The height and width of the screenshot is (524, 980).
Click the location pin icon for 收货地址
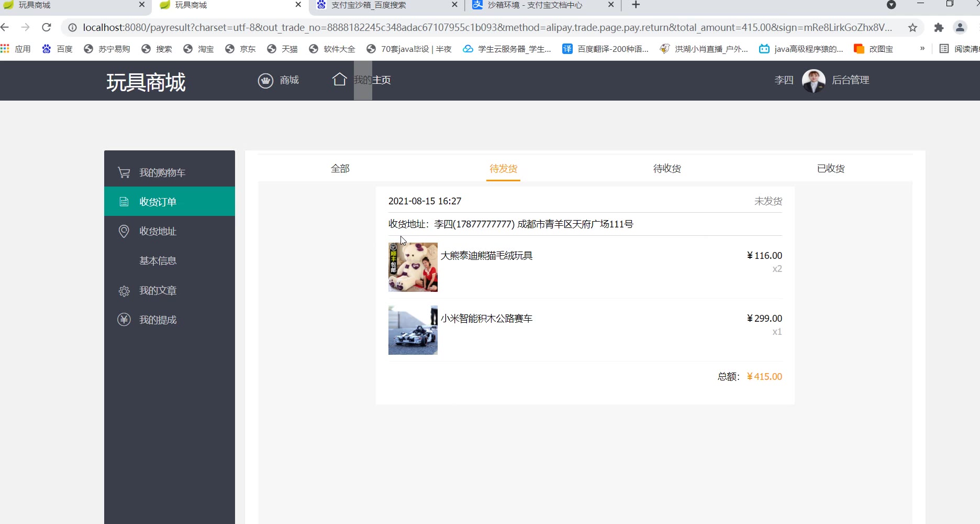[x=124, y=231]
